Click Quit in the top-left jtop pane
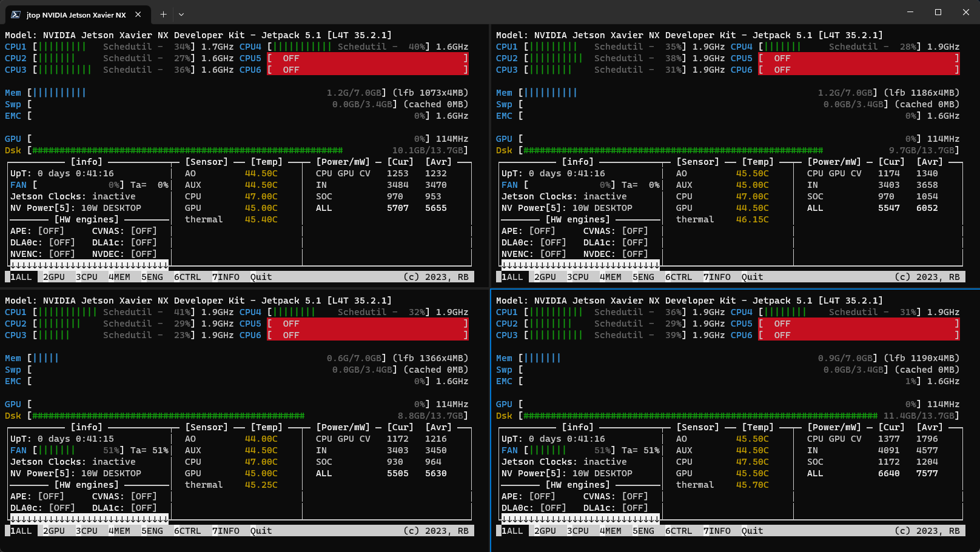Image resolution: width=980 pixels, height=552 pixels. pos(261,277)
